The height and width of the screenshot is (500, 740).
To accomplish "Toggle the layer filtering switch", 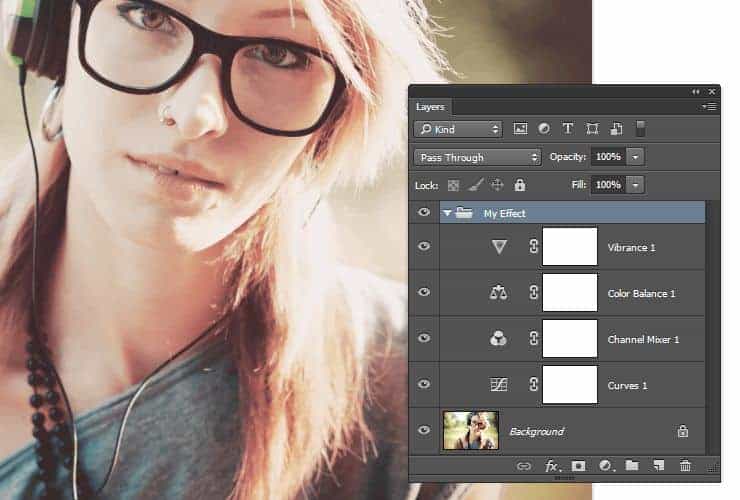I will [640, 128].
